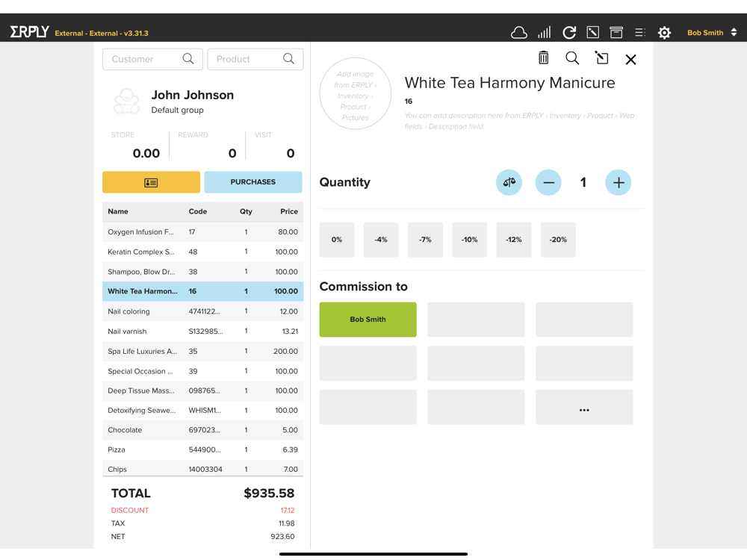The height and width of the screenshot is (560, 747).
Task: Select the Chocolate row
Action: tap(203, 430)
